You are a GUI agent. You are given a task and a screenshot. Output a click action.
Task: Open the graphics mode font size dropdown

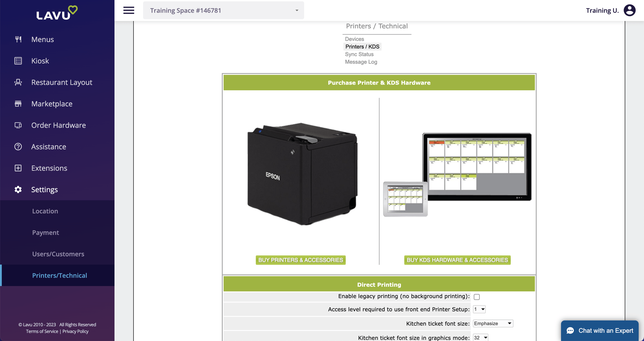pyautogui.click(x=480, y=338)
